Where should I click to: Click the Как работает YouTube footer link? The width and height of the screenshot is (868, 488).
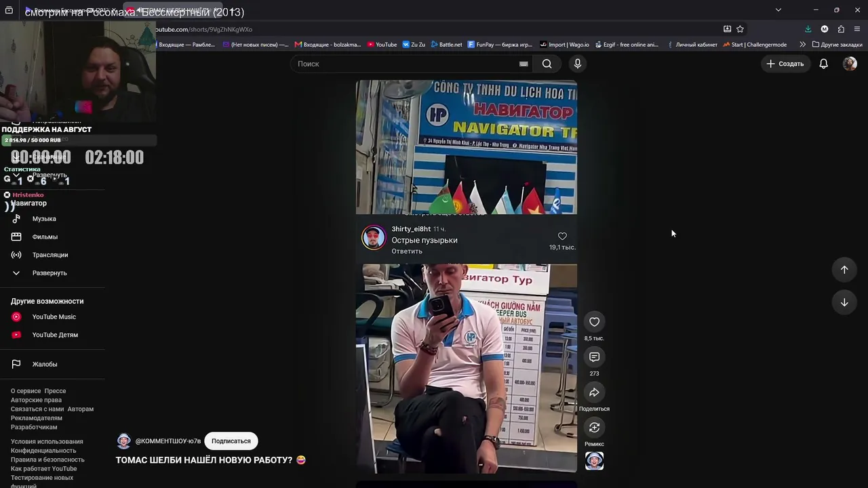[x=44, y=469]
